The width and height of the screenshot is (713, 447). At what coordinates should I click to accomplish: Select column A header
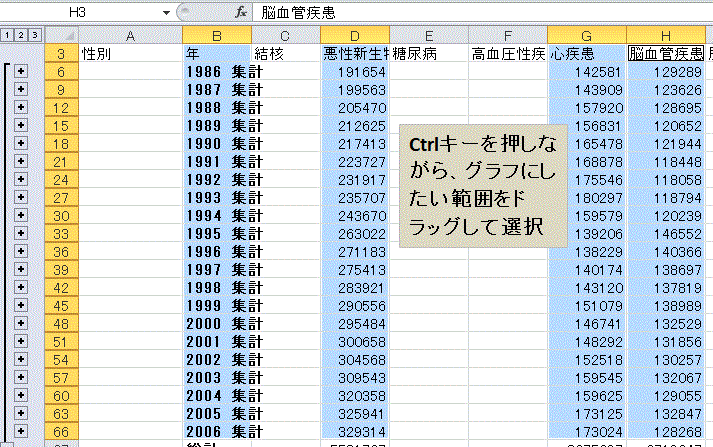pyautogui.click(x=129, y=35)
